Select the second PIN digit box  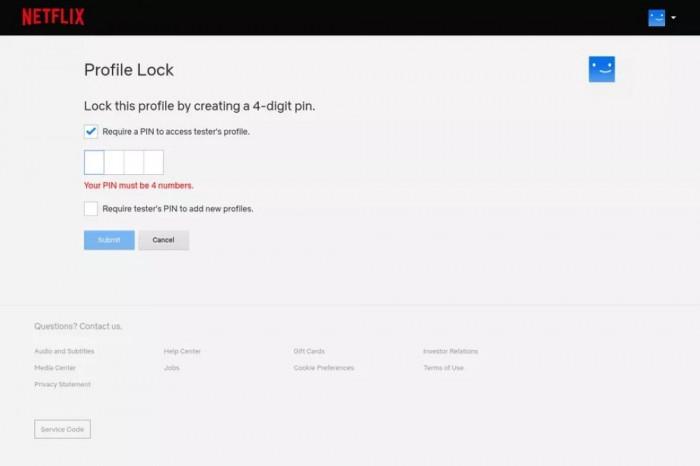coord(114,162)
